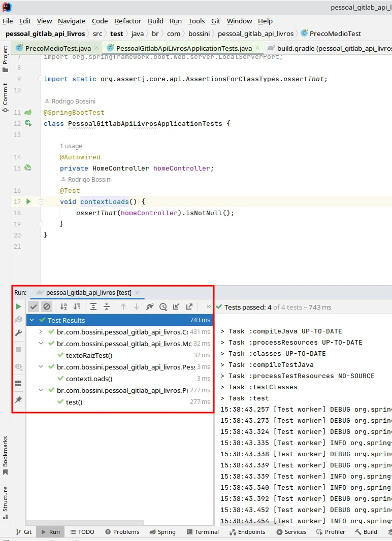
Task: Toggle the Show Passed checkmark filter
Action: [34, 307]
